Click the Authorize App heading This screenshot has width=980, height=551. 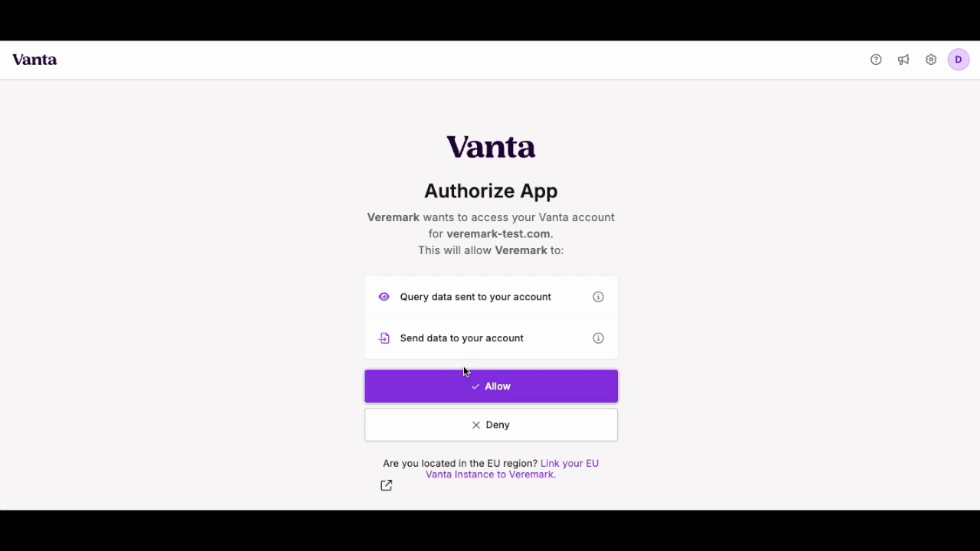(x=491, y=191)
